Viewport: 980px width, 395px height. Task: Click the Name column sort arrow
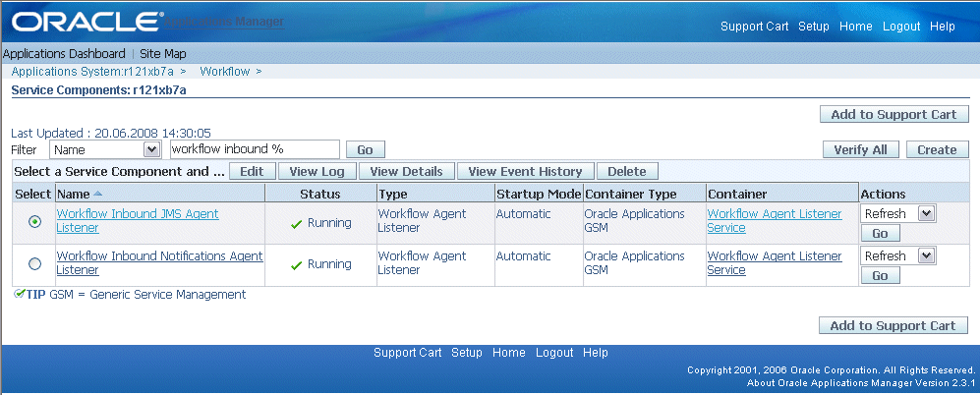pos(97,195)
